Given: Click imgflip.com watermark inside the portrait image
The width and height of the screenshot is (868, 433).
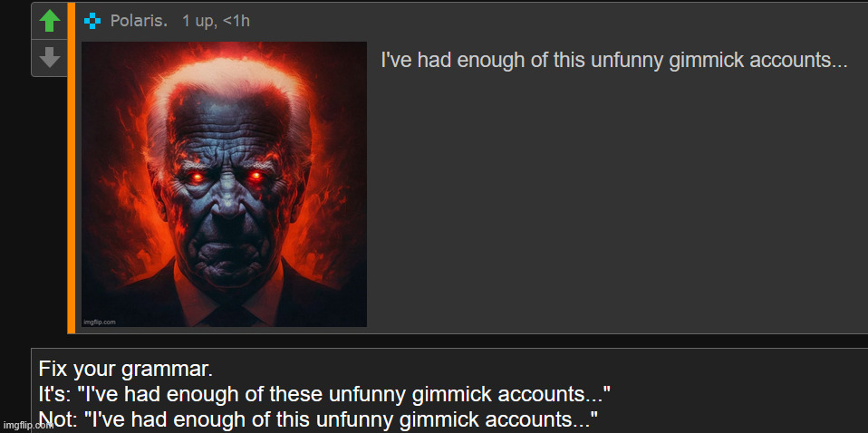Looking at the screenshot, I should pos(100,322).
